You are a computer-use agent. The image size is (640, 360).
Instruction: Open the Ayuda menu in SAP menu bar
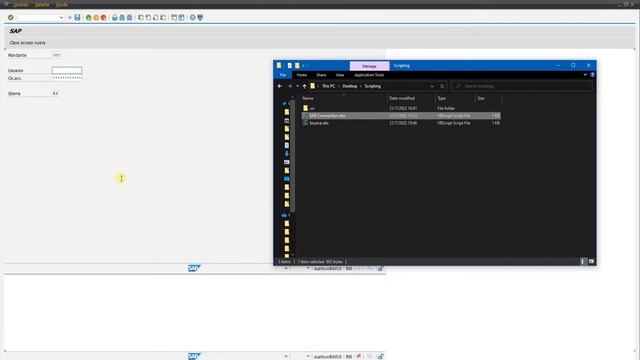(62, 4)
